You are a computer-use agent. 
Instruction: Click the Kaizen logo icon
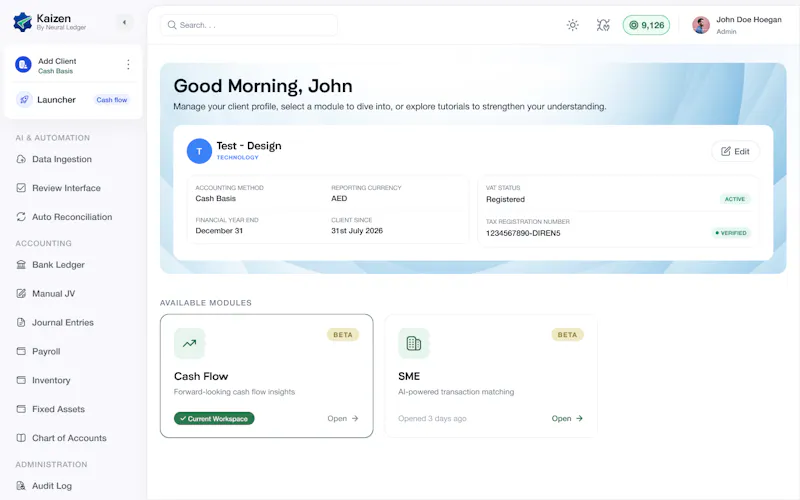pos(22,22)
